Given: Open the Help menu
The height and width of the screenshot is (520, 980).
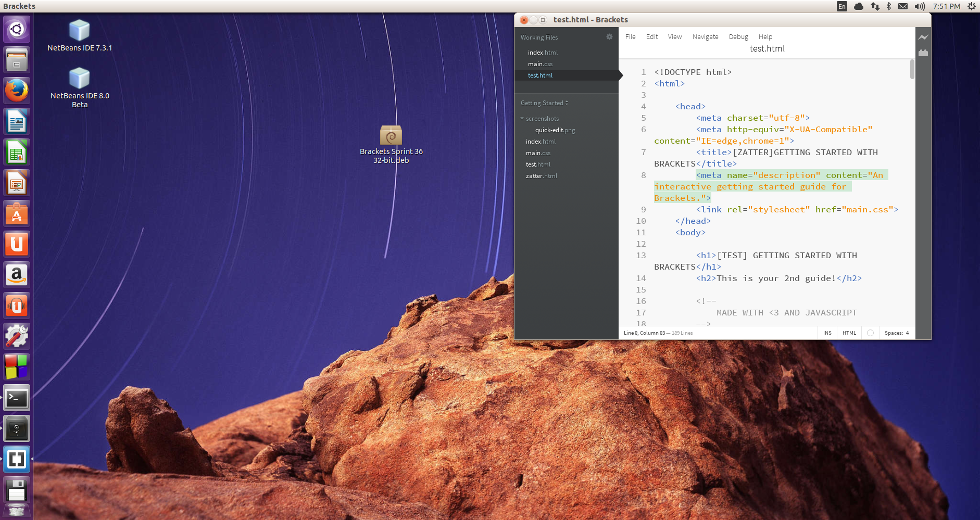Looking at the screenshot, I should 765,37.
